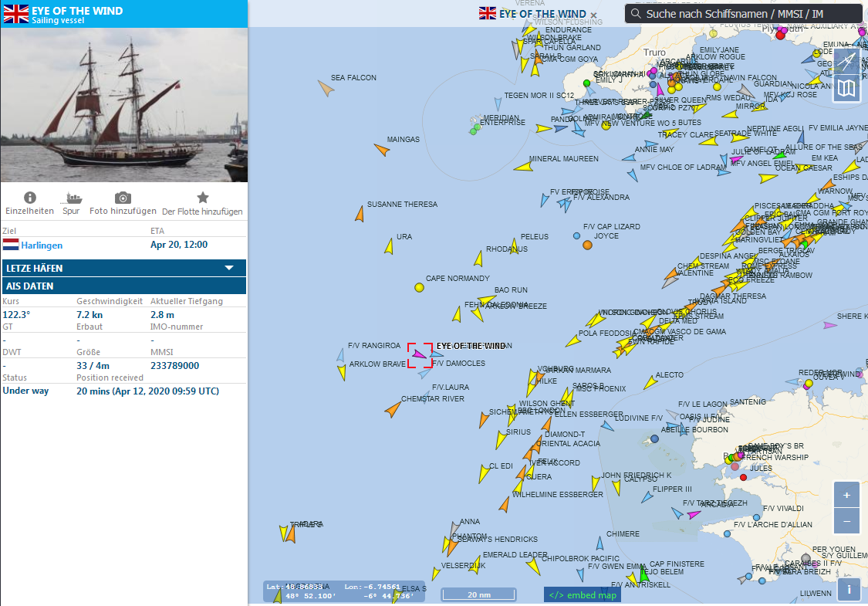Open the info button on map
Viewport: 868px width, 606px height.
point(849,589)
